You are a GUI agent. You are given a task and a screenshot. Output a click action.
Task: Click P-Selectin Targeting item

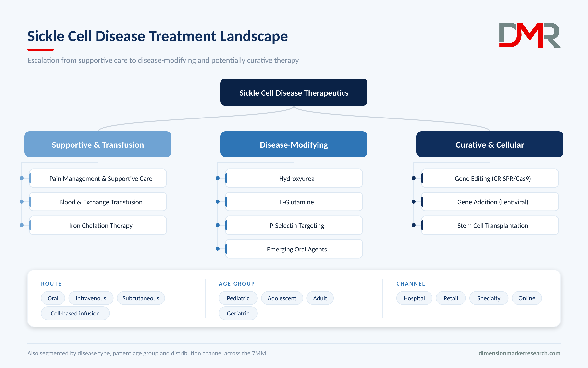point(294,225)
